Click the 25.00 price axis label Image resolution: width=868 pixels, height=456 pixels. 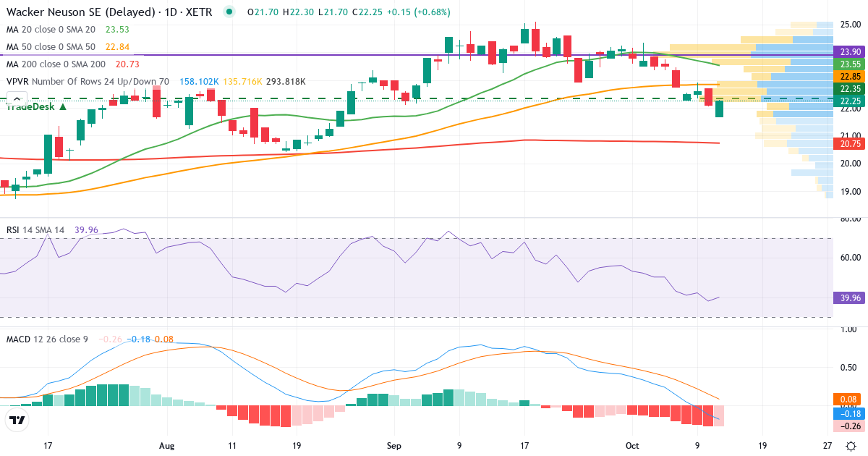(x=851, y=25)
